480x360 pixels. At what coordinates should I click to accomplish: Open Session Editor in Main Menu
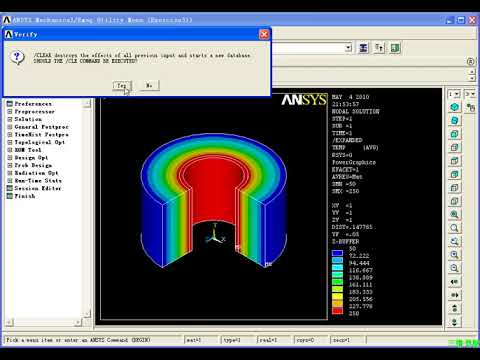click(x=38, y=188)
